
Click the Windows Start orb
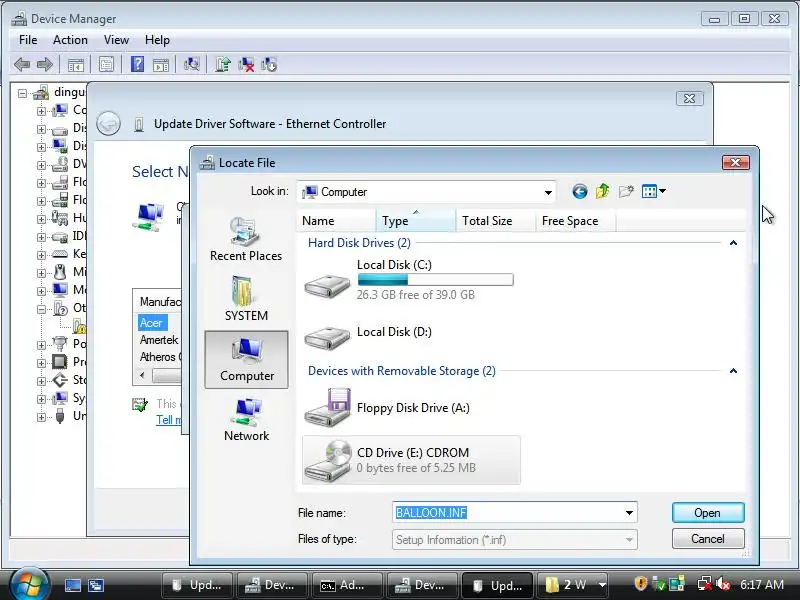point(29,584)
